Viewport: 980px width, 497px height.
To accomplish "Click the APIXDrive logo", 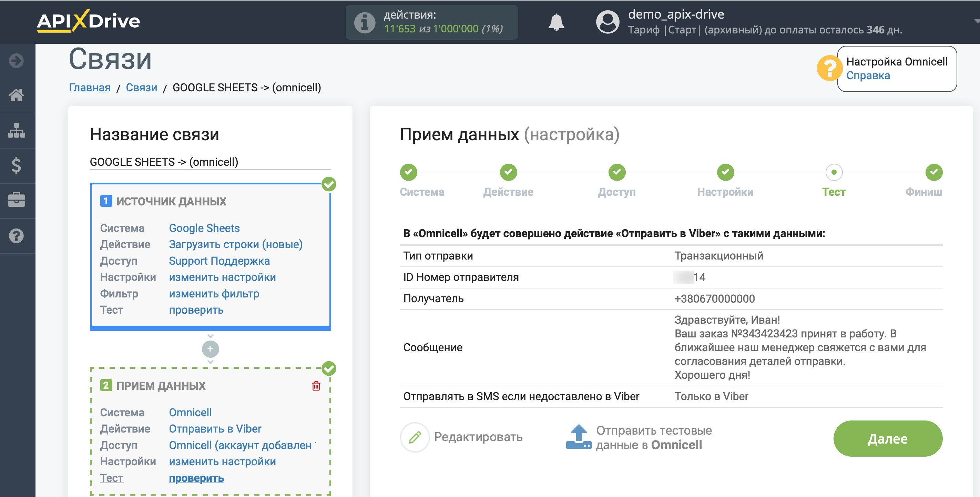I will click(x=88, y=21).
